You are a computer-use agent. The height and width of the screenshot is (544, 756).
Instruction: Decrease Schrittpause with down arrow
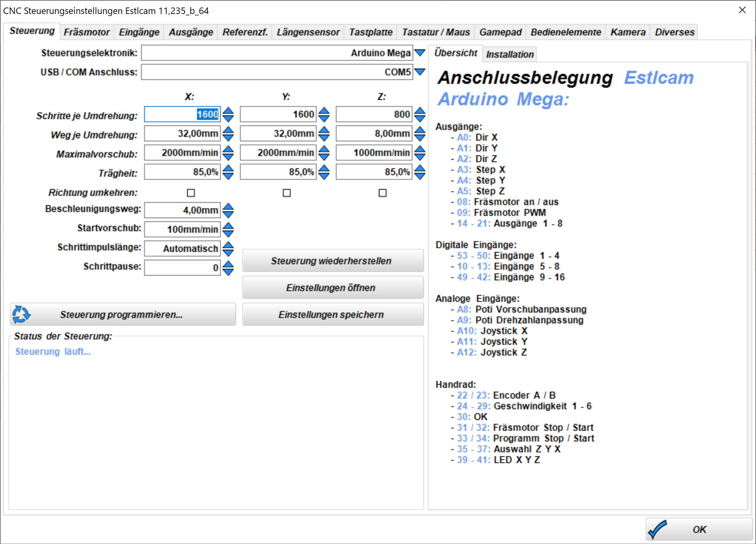228,272
